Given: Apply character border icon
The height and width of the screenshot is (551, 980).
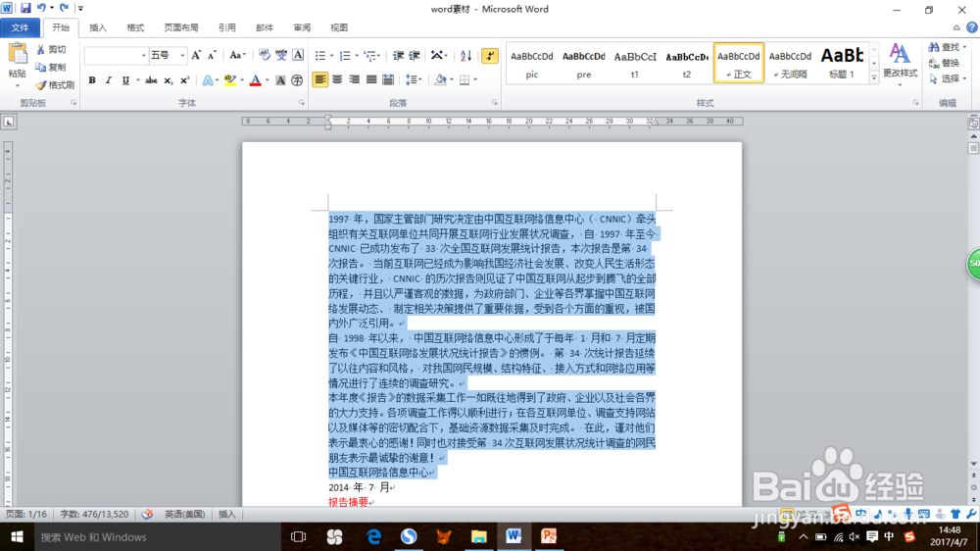Looking at the screenshot, I should click(298, 56).
